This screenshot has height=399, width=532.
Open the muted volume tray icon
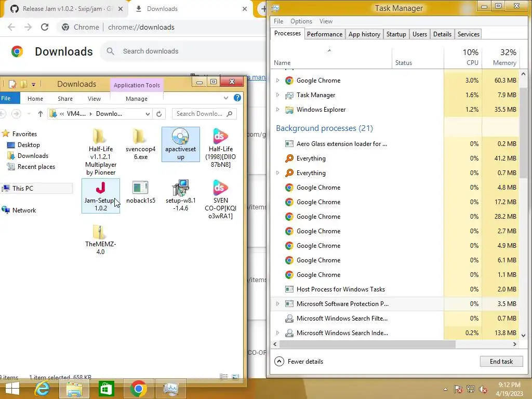pyautogui.click(x=483, y=389)
